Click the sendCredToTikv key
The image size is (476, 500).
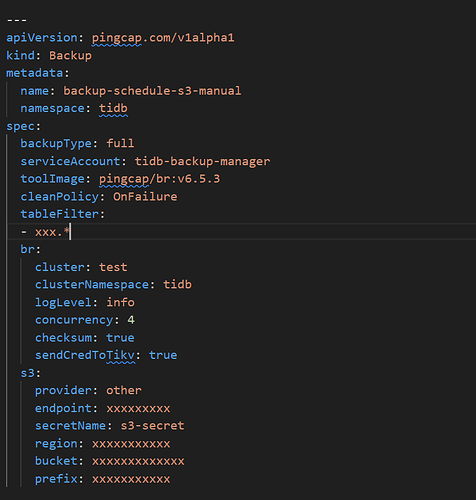coord(85,355)
